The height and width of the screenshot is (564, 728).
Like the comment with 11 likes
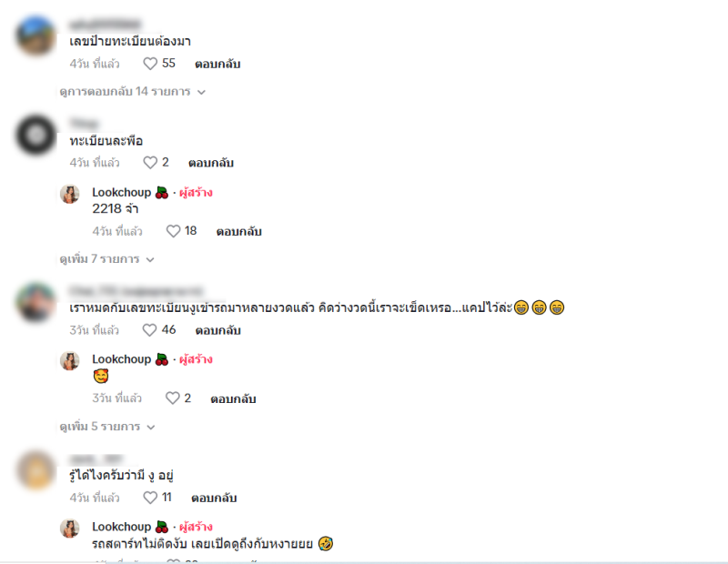coord(150,498)
